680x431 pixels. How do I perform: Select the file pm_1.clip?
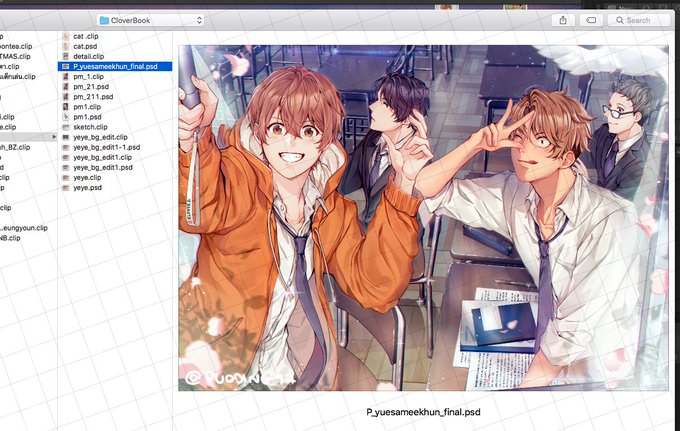tap(88, 77)
